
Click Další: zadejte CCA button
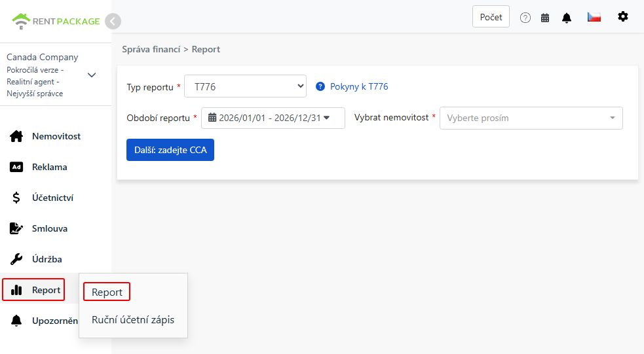pyautogui.click(x=170, y=150)
